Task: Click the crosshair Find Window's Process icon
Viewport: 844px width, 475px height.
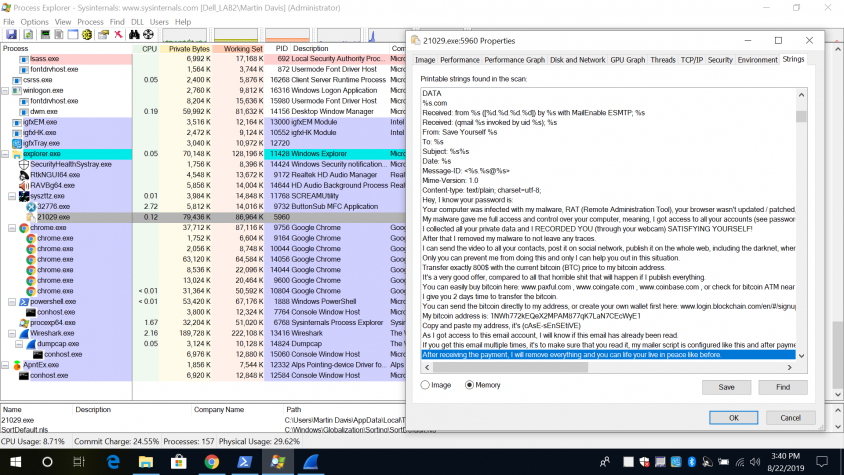Action: (x=148, y=35)
